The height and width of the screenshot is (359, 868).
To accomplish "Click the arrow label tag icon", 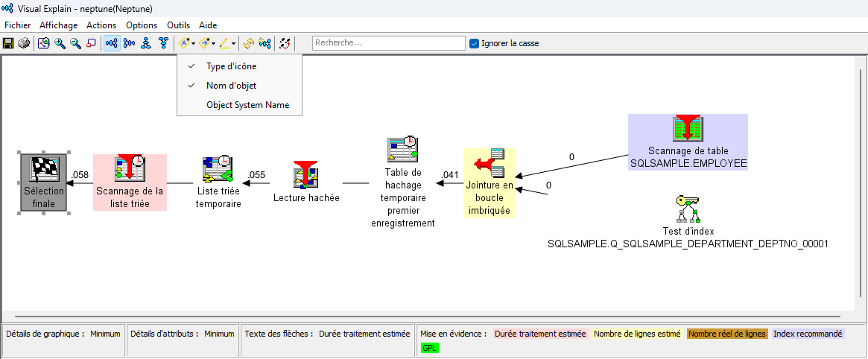I will click(203, 43).
